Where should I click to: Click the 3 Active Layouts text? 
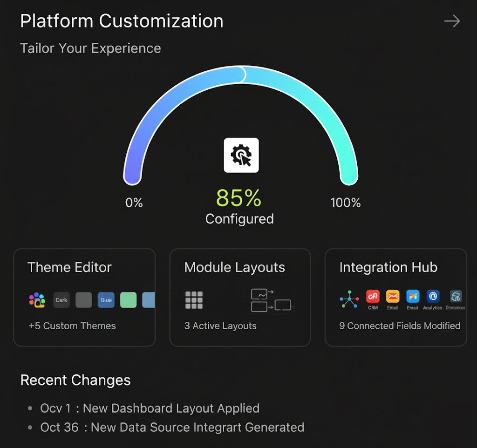pos(220,326)
